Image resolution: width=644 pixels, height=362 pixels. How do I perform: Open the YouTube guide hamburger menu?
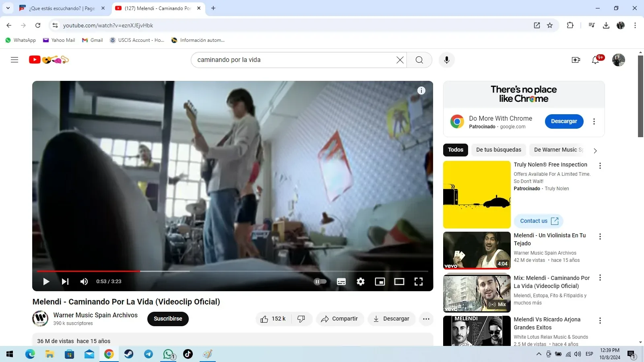[14, 60]
